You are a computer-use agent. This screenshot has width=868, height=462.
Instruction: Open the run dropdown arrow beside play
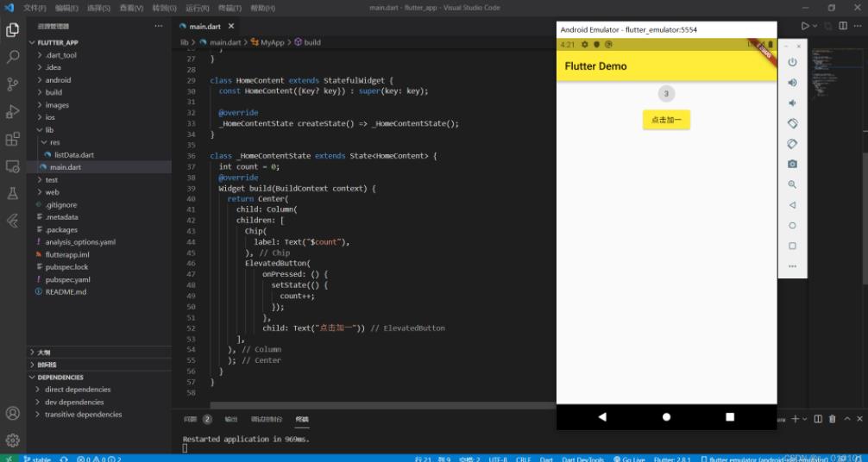[x=817, y=27]
